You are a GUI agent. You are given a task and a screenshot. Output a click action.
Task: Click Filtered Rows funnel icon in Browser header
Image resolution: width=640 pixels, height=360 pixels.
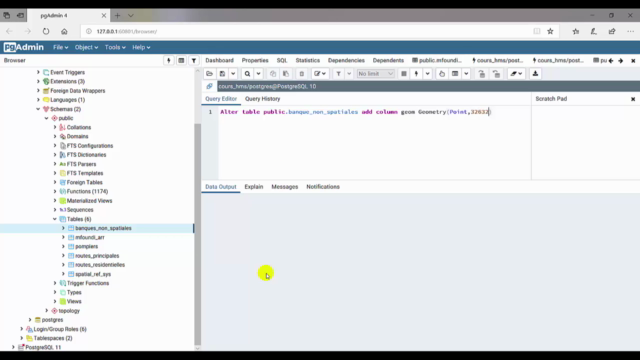tap(194, 60)
